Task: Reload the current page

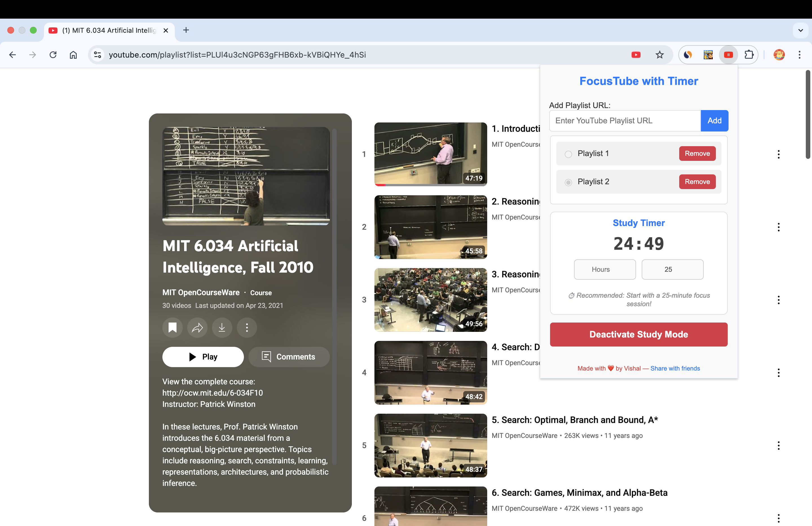Action: (53, 55)
